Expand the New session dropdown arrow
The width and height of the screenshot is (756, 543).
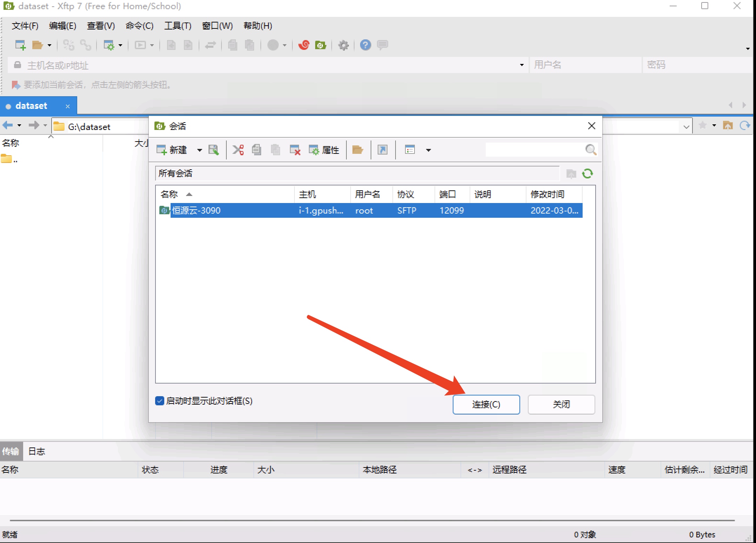(x=199, y=150)
